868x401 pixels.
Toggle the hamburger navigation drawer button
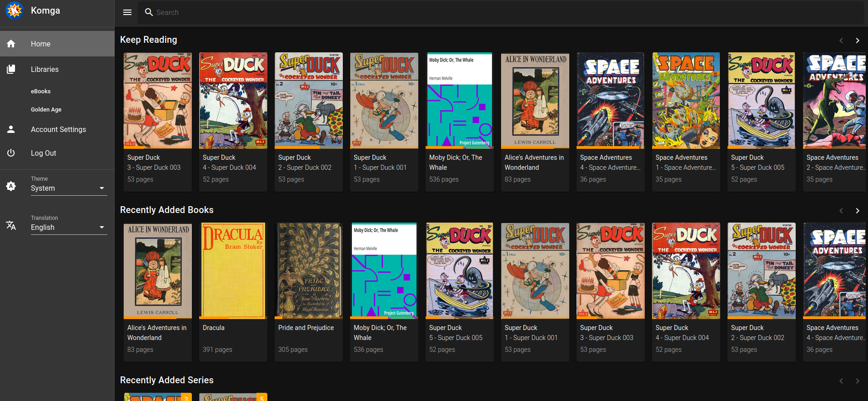click(127, 12)
